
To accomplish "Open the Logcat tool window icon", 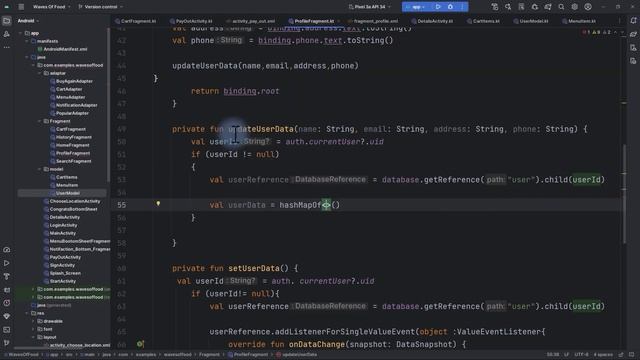I will click(7, 290).
